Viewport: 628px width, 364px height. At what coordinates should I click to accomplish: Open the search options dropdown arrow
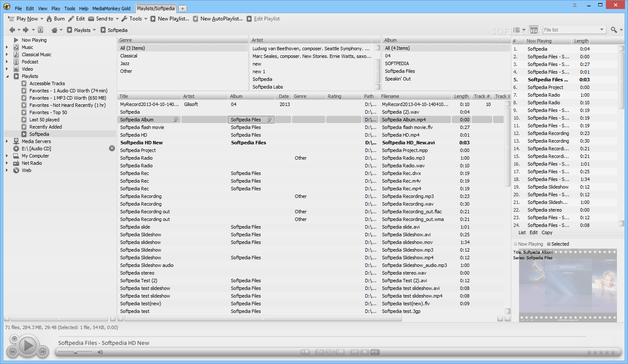click(621, 30)
